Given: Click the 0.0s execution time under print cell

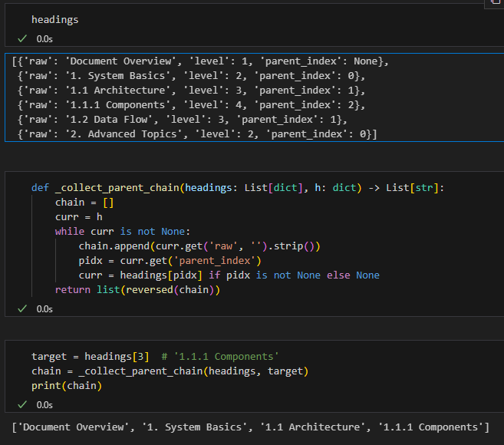Looking at the screenshot, I should point(44,405).
